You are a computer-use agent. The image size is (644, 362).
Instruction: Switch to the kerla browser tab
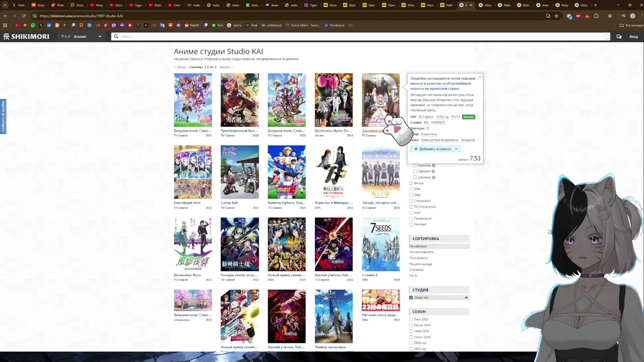[x=254, y=5]
